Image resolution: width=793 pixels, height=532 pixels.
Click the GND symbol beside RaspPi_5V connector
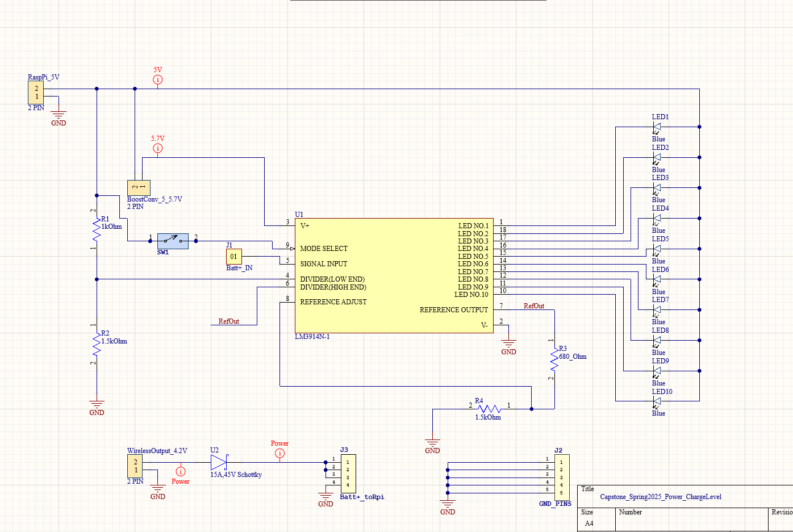click(x=59, y=118)
